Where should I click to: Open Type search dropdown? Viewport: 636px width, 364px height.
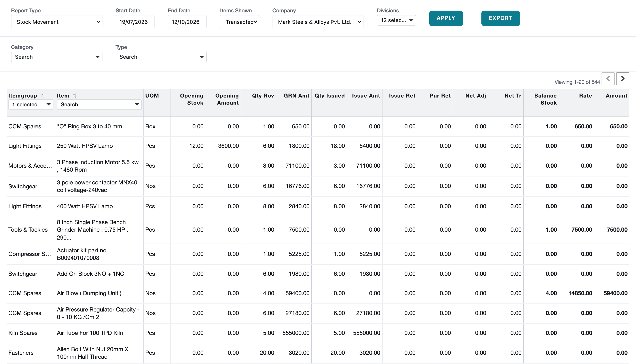coord(161,57)
